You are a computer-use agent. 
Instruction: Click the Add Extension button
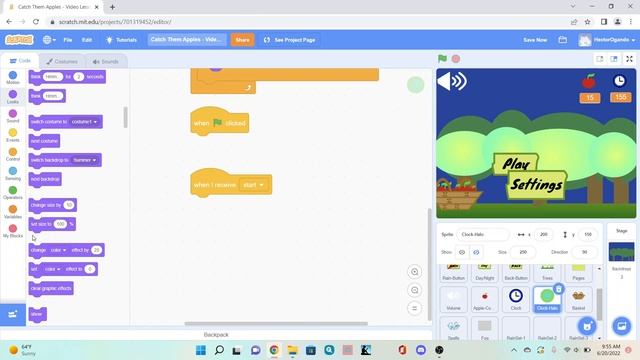[x=13, y=314]
